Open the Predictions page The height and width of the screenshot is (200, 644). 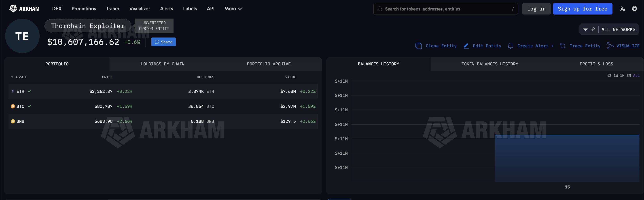[84, 9]
